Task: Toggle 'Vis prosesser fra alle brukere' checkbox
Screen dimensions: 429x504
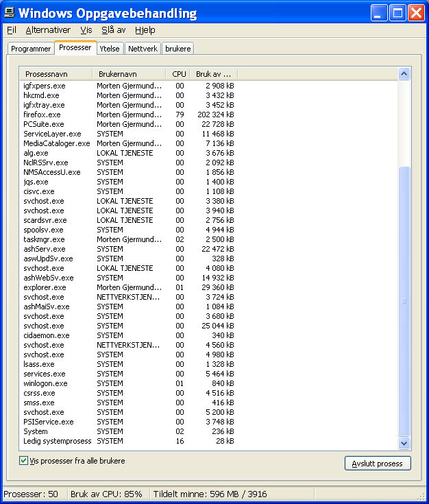Action: [23, 461]
